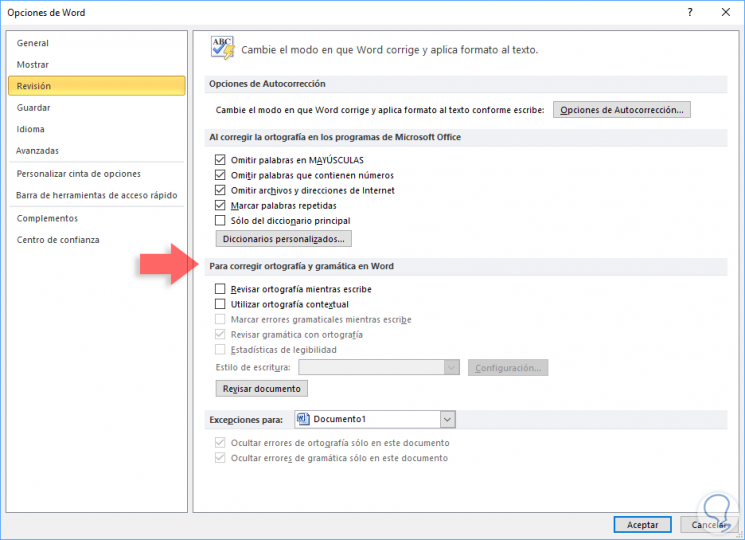Click the 'Estilo de escritura:' label

(x=253, y=368)
